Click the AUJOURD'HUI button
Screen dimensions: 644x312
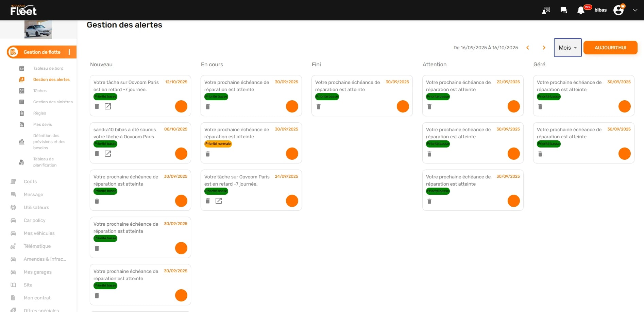pos(610,48)
